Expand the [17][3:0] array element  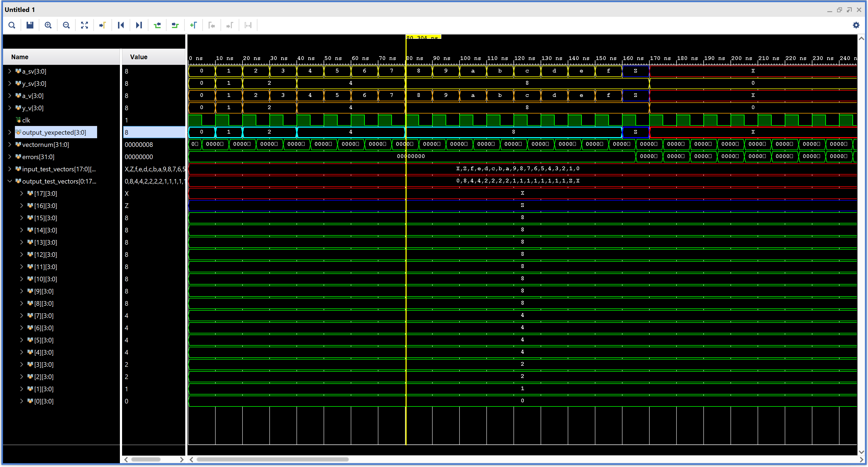click(22, 194)
